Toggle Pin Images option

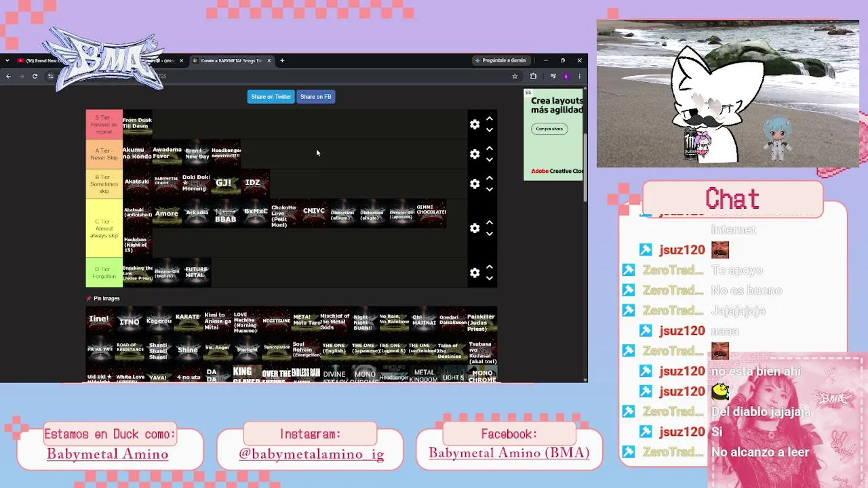tap(103, 298)
